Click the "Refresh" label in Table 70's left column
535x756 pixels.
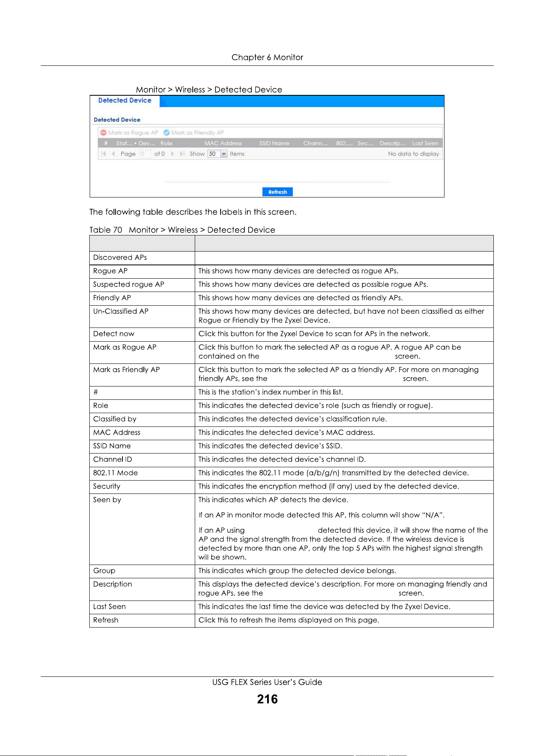coord(105,620)
